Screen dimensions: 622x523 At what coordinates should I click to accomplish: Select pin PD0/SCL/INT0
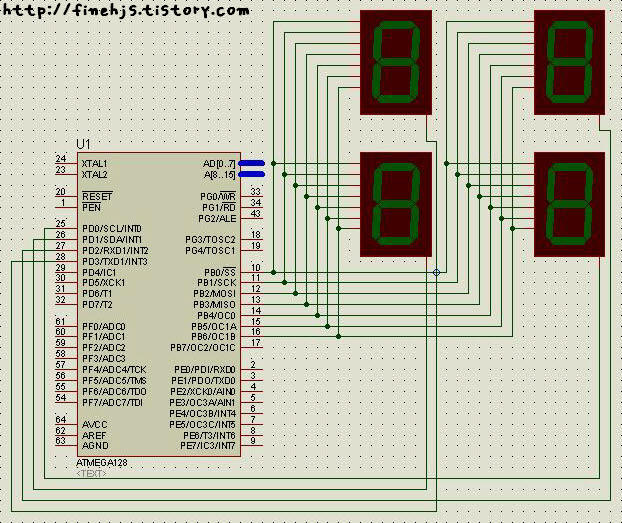[112, 229]
